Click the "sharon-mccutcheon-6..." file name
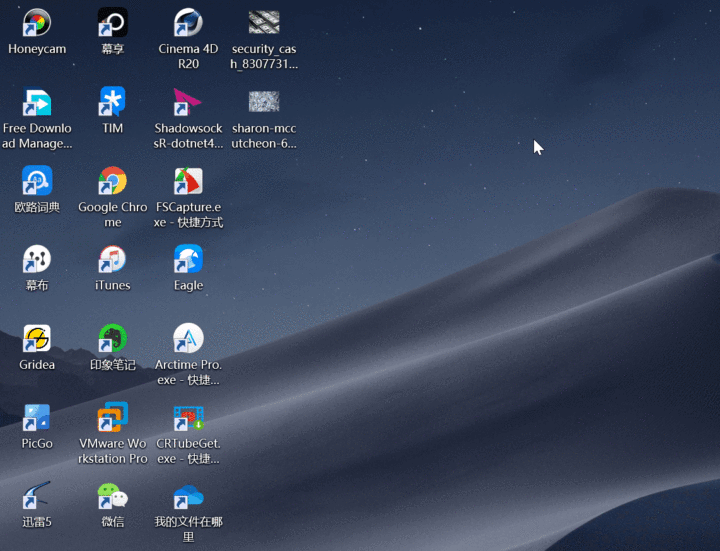 pos(264,135)
